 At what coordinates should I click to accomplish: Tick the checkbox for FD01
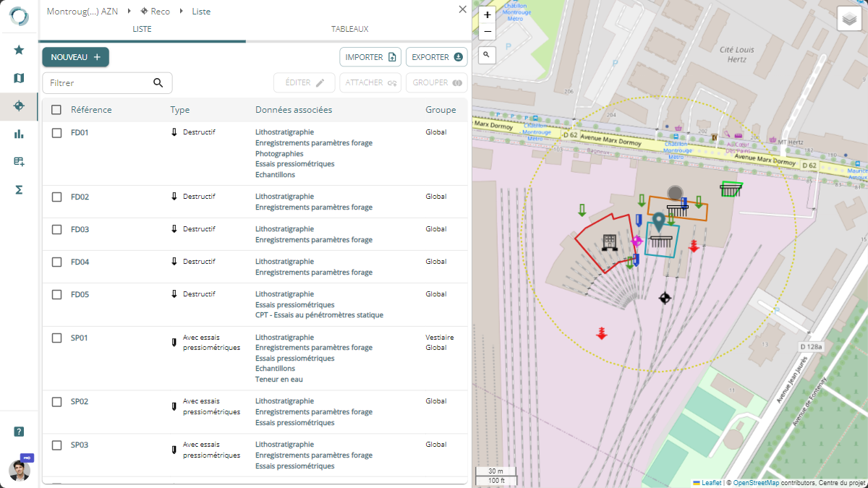[56, 133]
